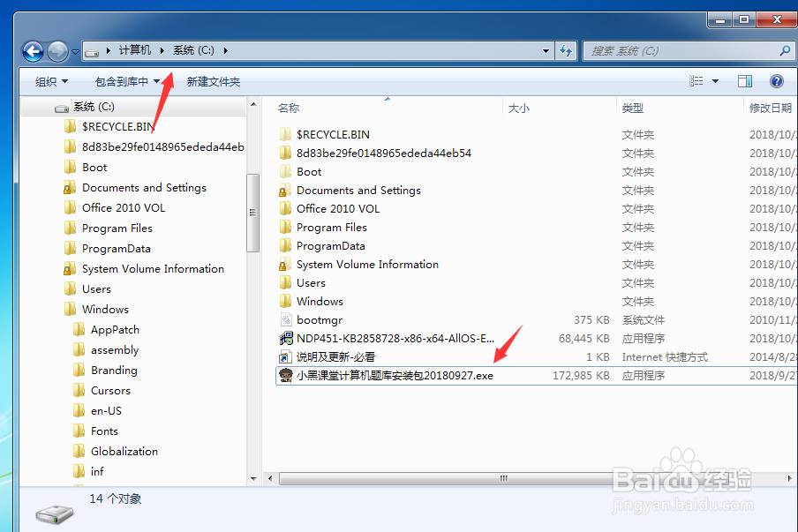Image resolution: width=798 pixels, height=532 pixels.
Task: Select 系统 (C:) in the navigation tree
Action: tap(94, 107)
